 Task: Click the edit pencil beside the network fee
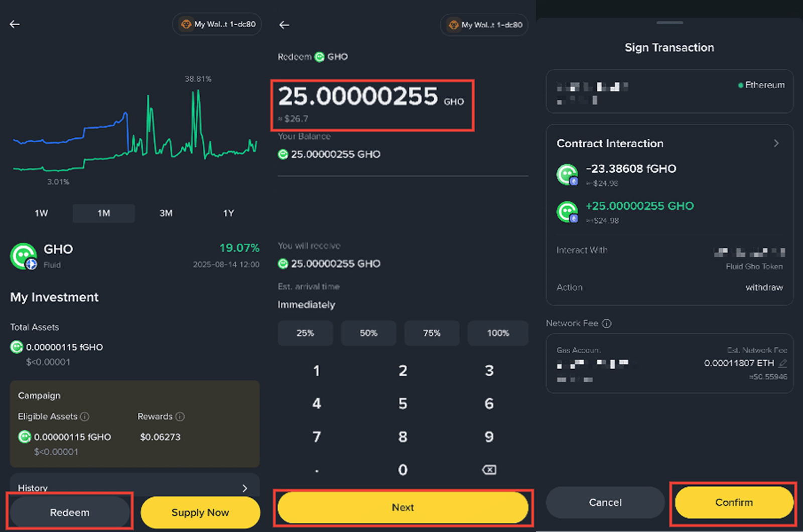click(784, 363)
